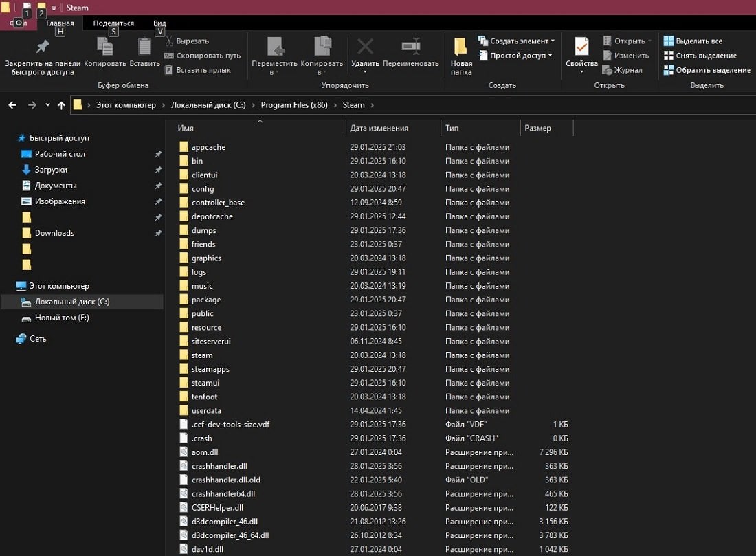Click Обратить выделение option
This screenshot has width=756, height=556.
click(x=707, y=70)
